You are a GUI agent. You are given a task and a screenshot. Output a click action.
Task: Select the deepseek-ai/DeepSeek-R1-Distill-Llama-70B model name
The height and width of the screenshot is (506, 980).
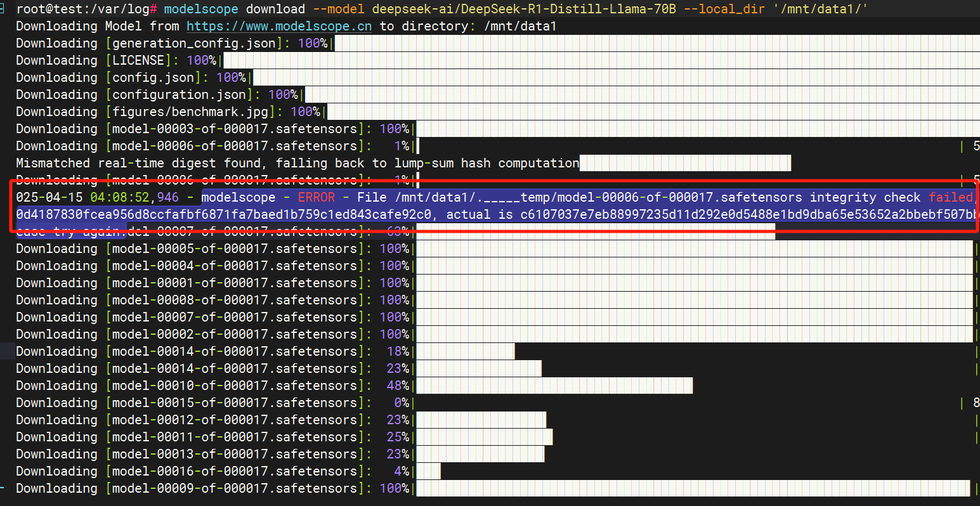[x=524, y=9]
